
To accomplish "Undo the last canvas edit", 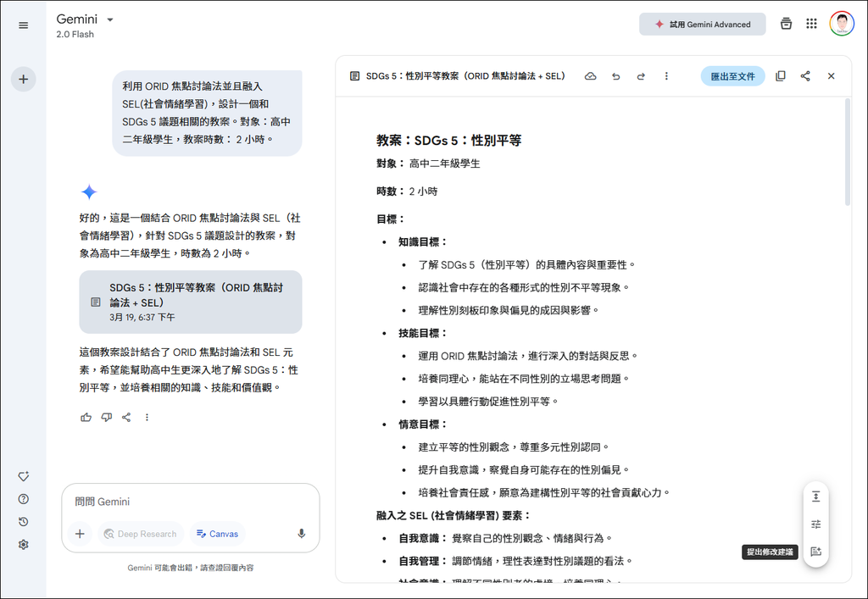I will (x=615, y=76).
